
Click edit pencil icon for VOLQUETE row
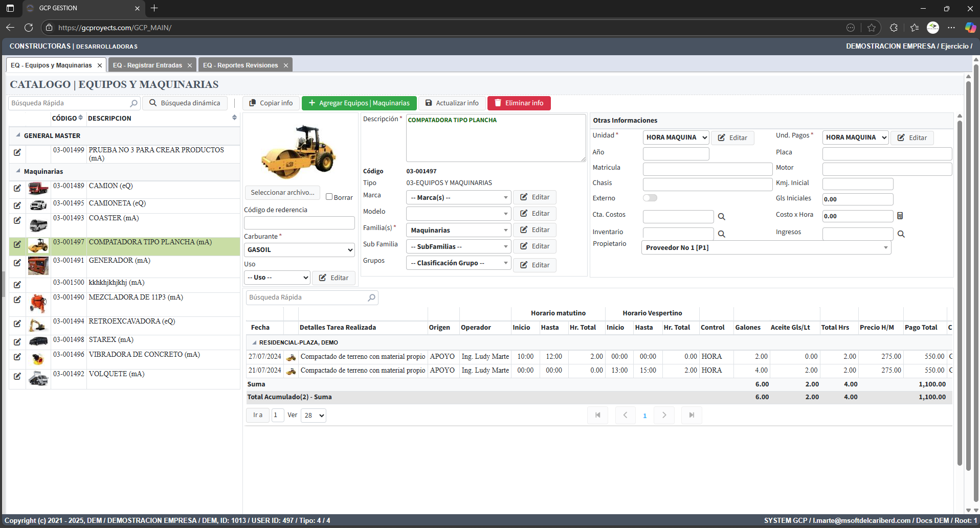click(x=17, y=376)
